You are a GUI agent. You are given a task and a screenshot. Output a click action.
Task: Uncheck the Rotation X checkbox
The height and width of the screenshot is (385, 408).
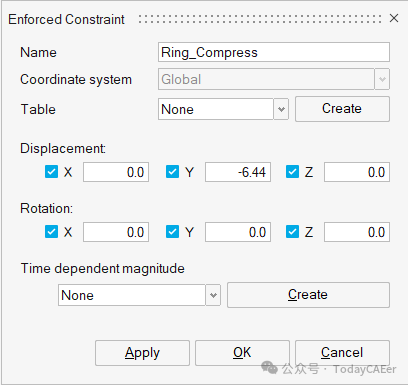pyautogui.click(x=51, y=232)
